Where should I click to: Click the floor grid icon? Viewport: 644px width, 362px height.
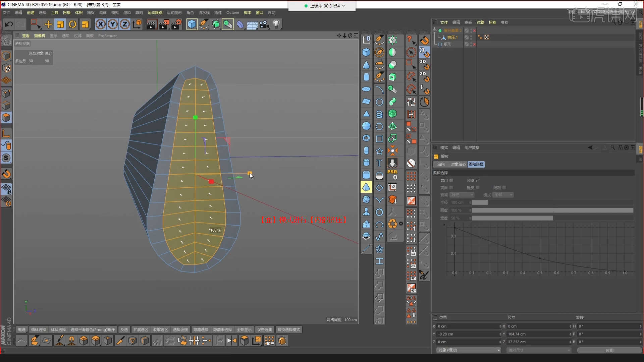(x=252, y=24)
